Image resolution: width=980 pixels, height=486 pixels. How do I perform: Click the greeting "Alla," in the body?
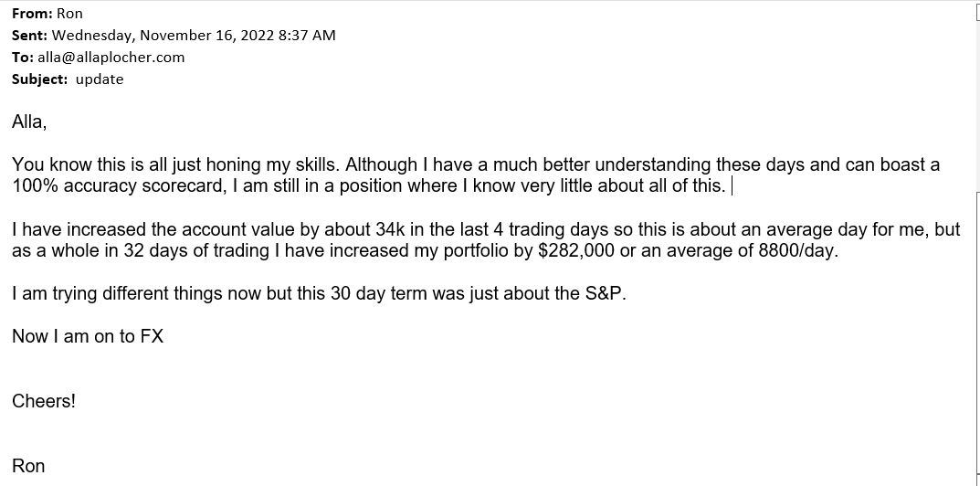point(29,122)
